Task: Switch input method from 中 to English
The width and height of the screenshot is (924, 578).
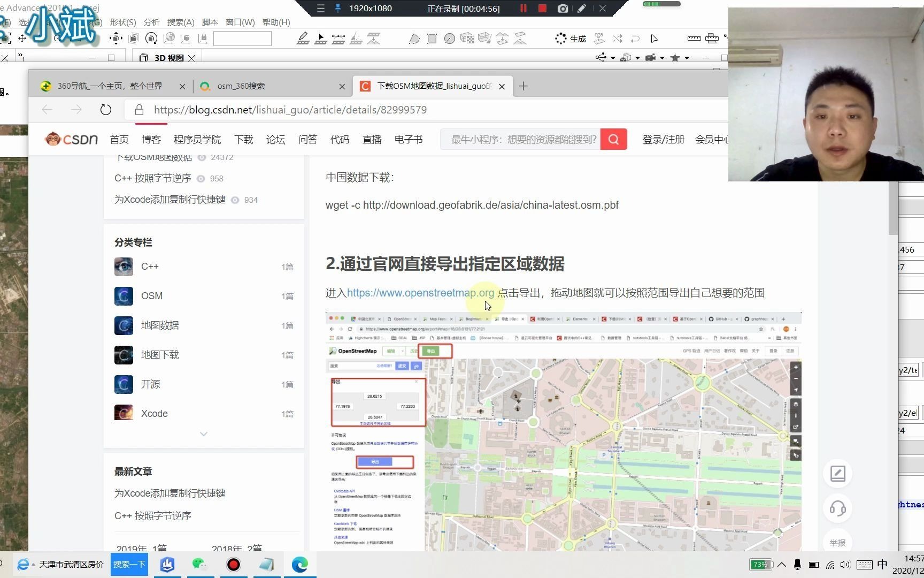Action: coord(882,564)
